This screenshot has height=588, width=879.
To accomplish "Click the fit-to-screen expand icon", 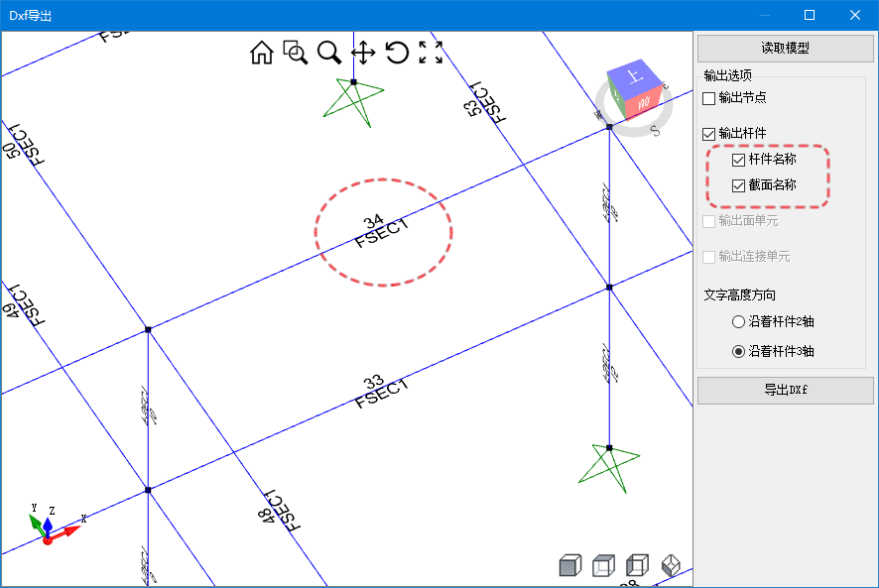I will click(x=431, y=53).
